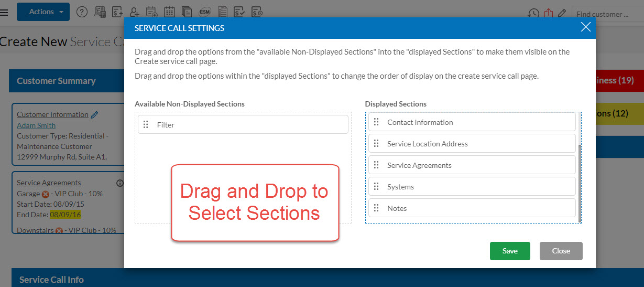Click red X icon next to Garage
Viewport: 644px width, 287px height.
pyautogui.click(x=45, y=194)
